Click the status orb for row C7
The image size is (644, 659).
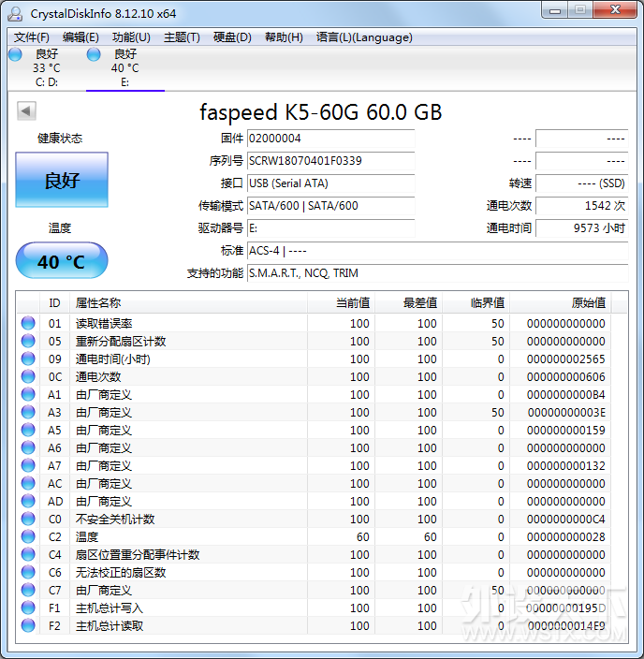click(x=28, y=590)
